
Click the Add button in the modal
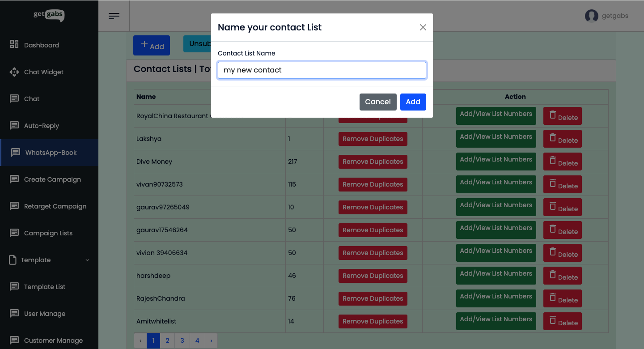413,102
